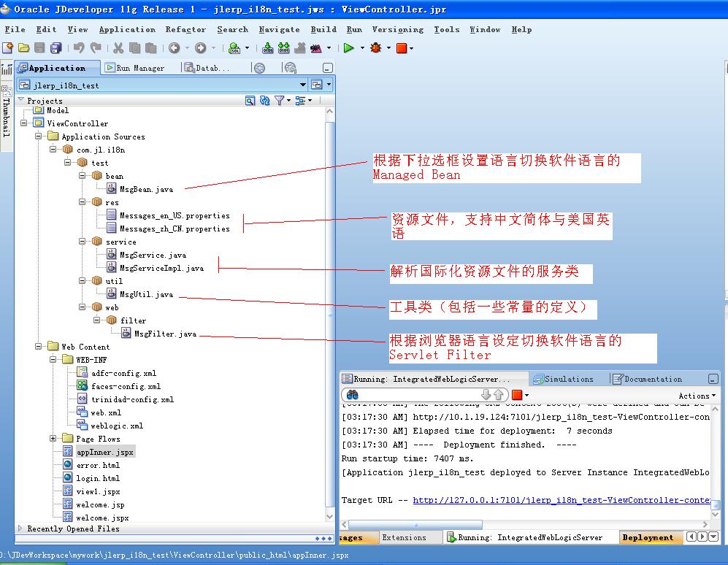Click the Rebuild (double arrow build) icon
The width and height of the screenshot is (728, 565).
[x=283, y=47]
